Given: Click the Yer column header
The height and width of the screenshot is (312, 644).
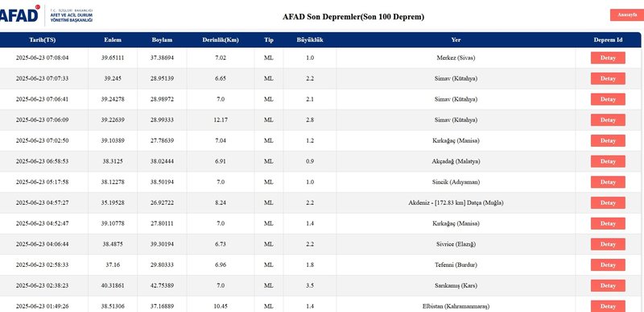Looking at the screenshot, I should (x=456, y=40).
